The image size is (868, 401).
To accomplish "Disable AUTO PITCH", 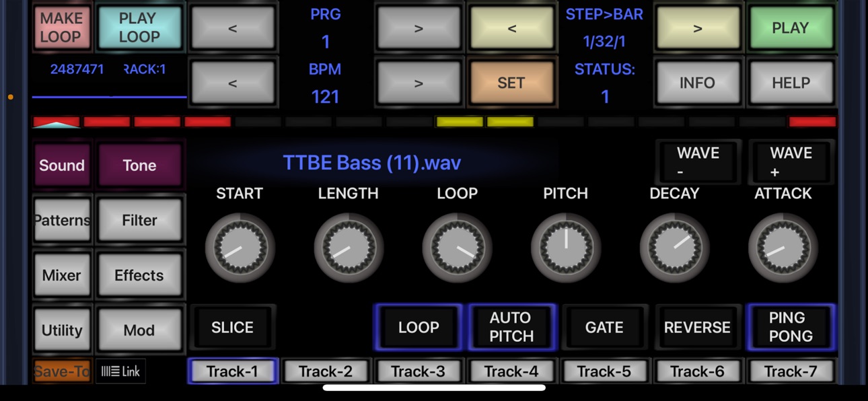I will coord(511,327).
